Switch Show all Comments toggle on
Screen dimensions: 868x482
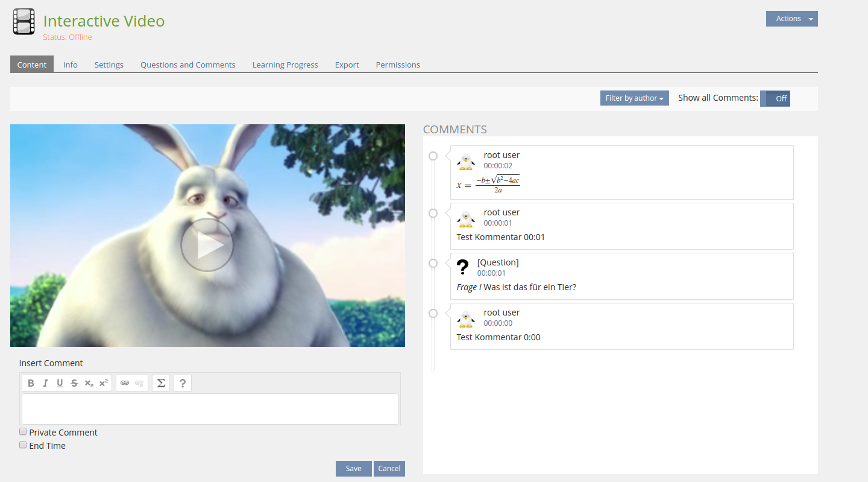[x=775, y=98]
